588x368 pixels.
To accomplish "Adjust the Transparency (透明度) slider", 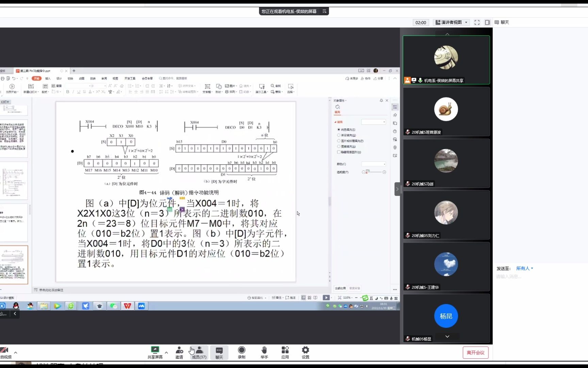I will pyautogui.click(x=374, y=172).
